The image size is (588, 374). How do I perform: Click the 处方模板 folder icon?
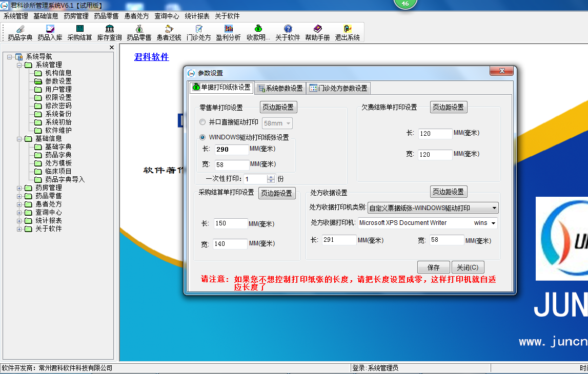(38, 163)
